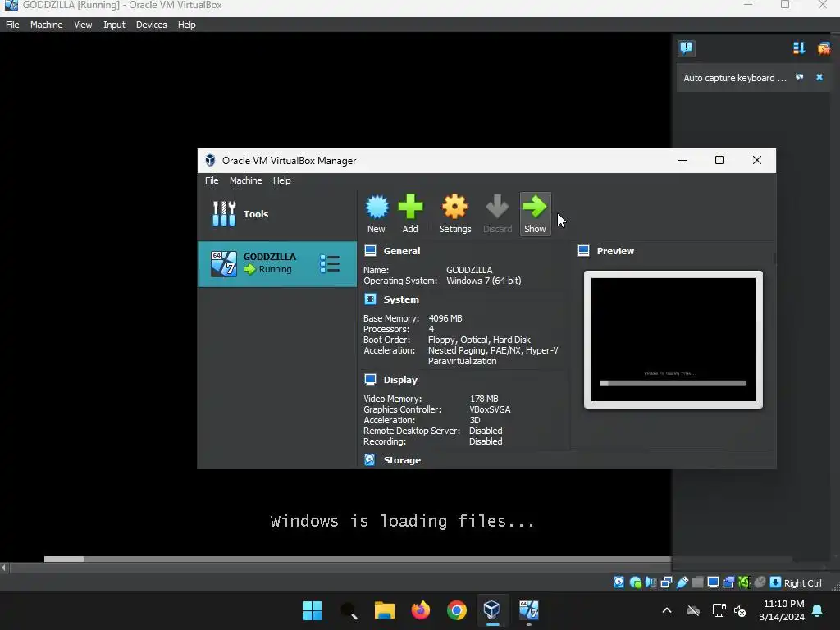Open the Tools wrench icon in Manager
The height and width of the screenshot is (630, 840).
(x=224, y=214)
